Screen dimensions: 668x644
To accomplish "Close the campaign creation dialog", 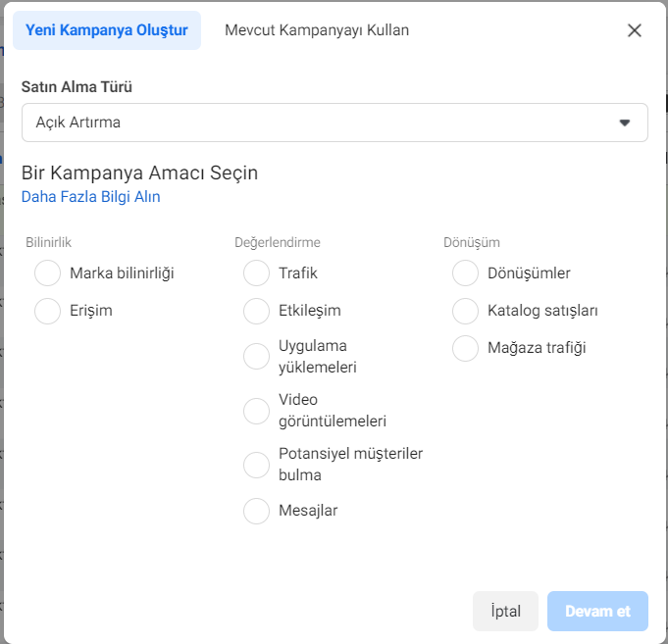I will click(635, 30).
